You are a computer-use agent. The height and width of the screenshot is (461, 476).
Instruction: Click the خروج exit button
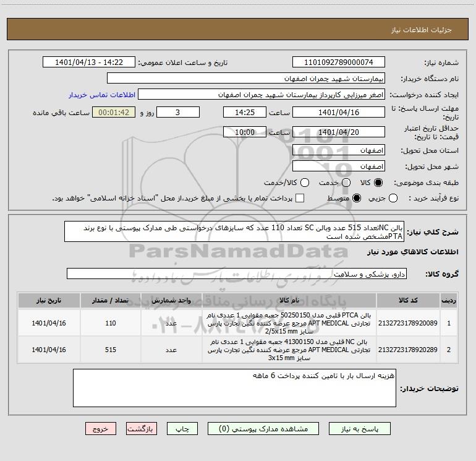tap(101, 428)
